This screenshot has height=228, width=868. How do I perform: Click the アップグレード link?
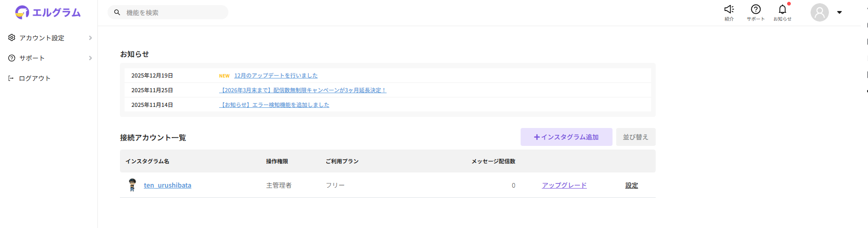pos(564,185)
